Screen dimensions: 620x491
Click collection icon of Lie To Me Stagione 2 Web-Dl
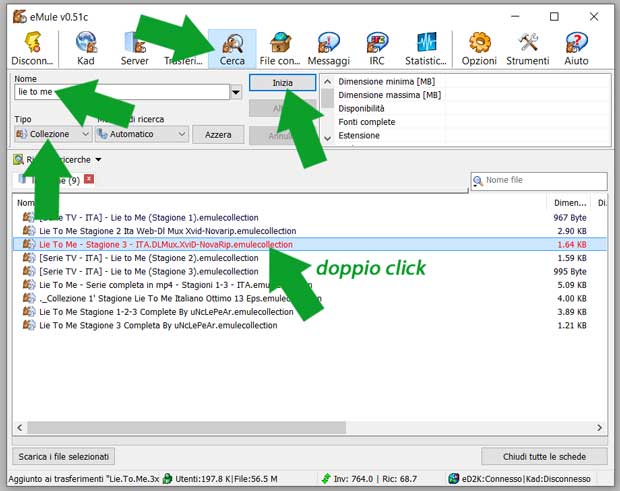click(x=28, y=230)
